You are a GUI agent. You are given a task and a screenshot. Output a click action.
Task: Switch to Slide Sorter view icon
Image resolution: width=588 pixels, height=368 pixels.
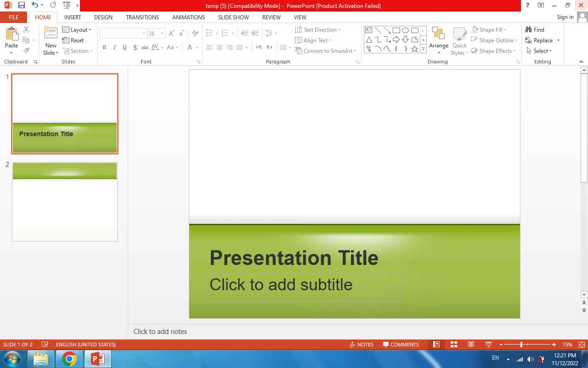[453, 345]
